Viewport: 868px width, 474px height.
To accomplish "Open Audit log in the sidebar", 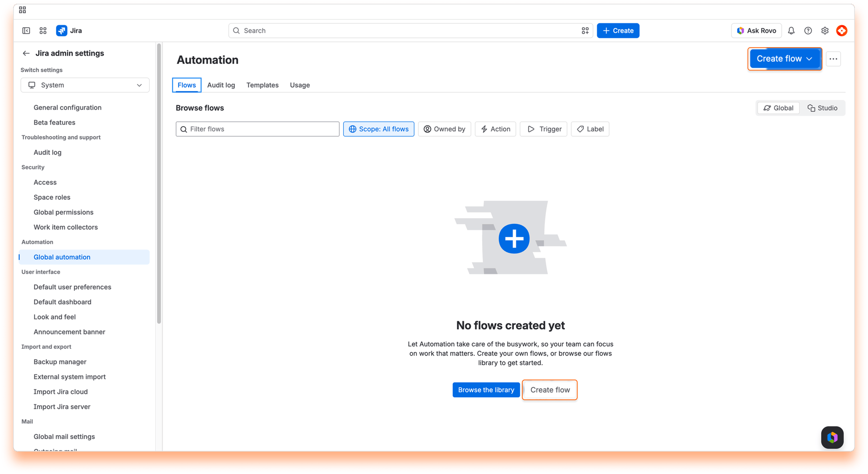I will click(84, 152).
